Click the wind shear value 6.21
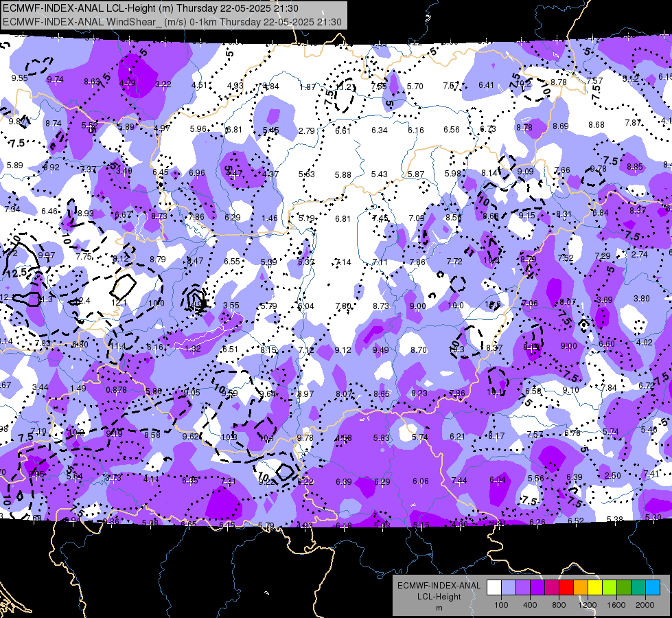672x618 pixels. click(457, 437)
